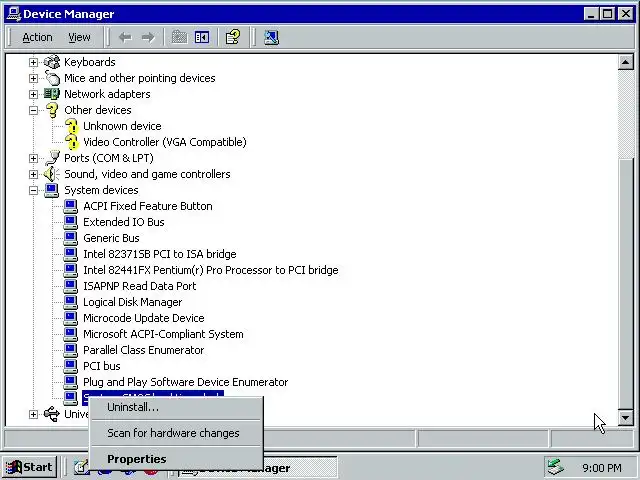Maximize the Device Manager window

[608, 14]
